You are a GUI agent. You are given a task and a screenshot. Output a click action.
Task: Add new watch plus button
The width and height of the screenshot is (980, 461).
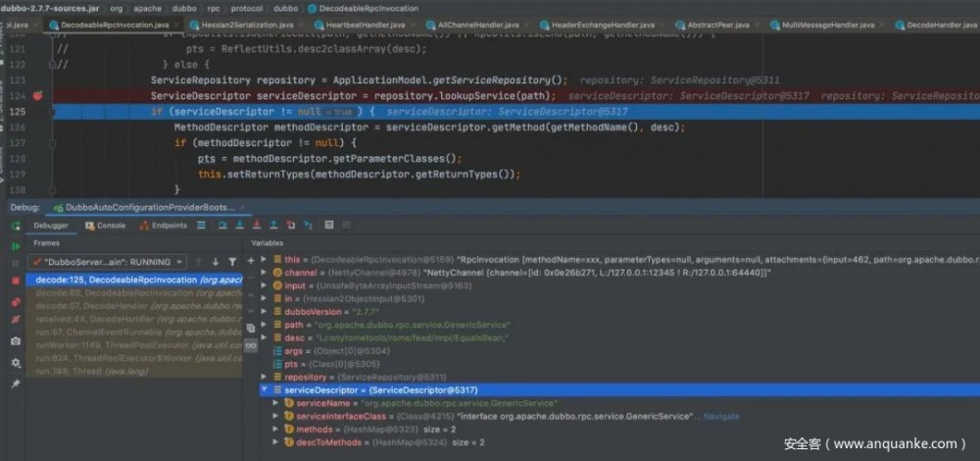251,260
